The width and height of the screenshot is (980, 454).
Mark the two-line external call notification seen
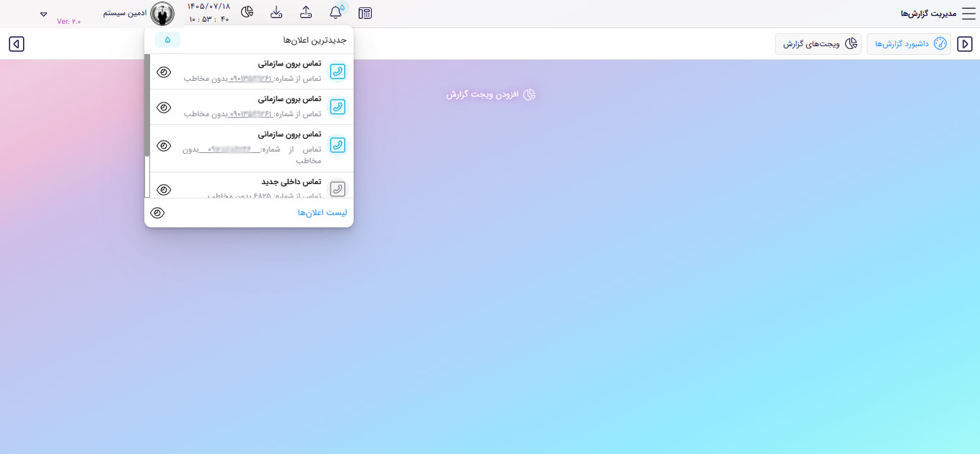pyautogui.click(x=164, y=146)
